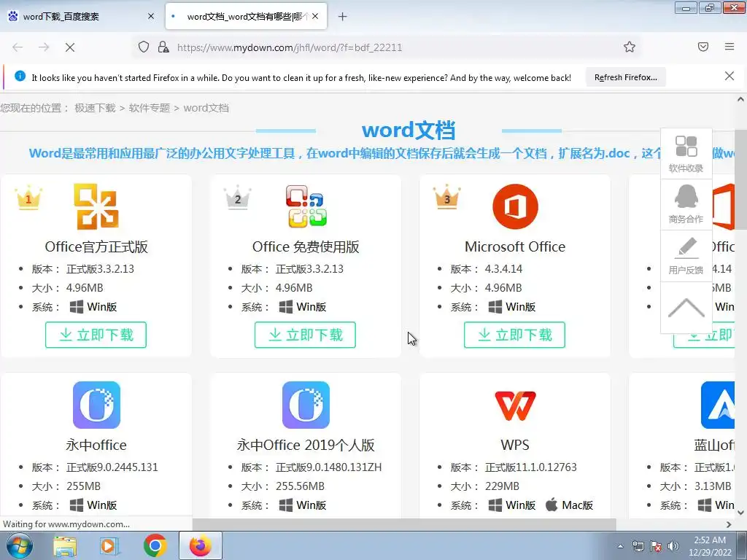Dismiss the Refresh Firefox notification bar
Screen dimensions: 747x560
click(x=729, y=76)
